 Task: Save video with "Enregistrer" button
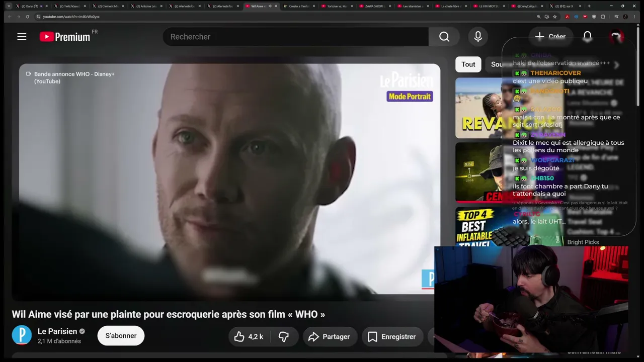[392, 337]
